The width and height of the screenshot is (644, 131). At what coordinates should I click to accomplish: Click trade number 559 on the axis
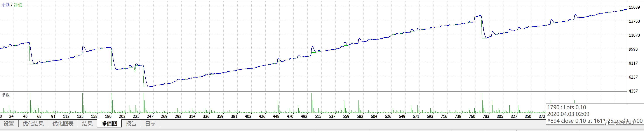pos(346,116)
